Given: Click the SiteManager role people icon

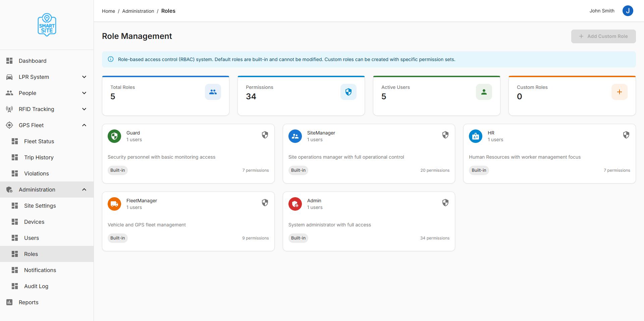Looking at the screenshot, I should pos(295,136).
